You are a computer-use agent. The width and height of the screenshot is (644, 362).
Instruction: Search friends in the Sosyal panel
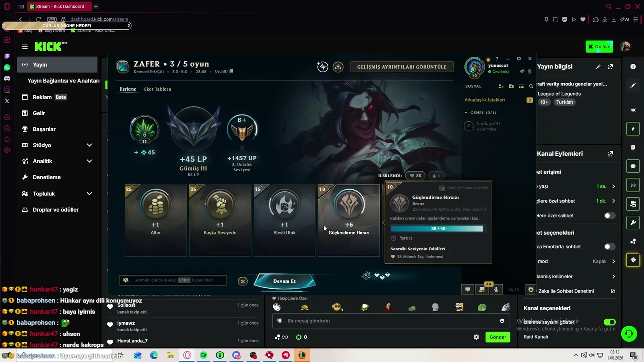[531, 86]
